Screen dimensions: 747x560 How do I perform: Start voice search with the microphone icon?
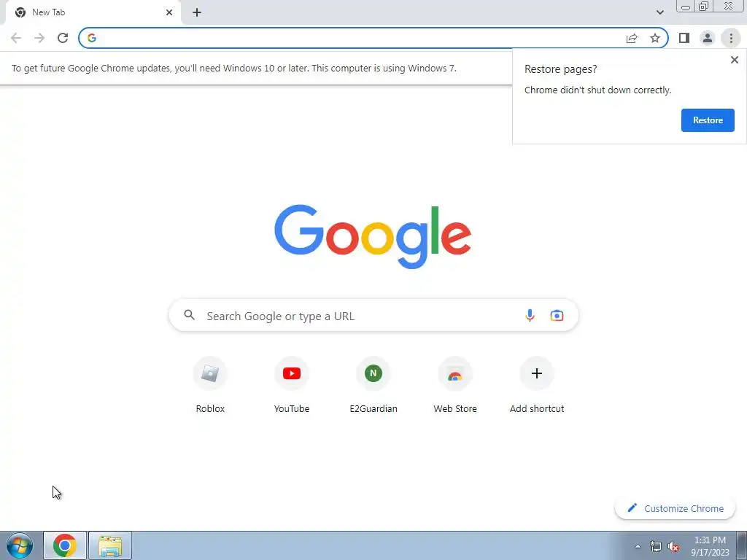pos(530,315)
